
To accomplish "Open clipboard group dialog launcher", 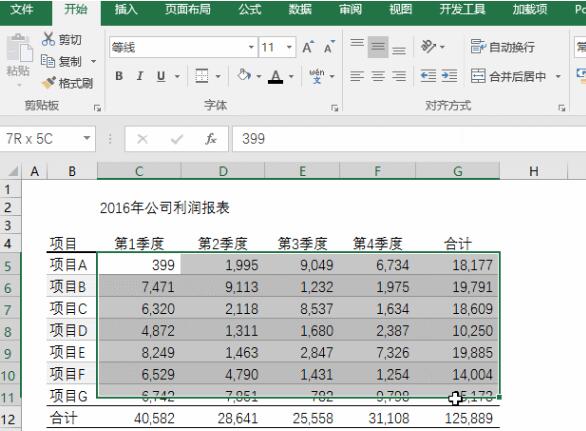I will 98,108.
